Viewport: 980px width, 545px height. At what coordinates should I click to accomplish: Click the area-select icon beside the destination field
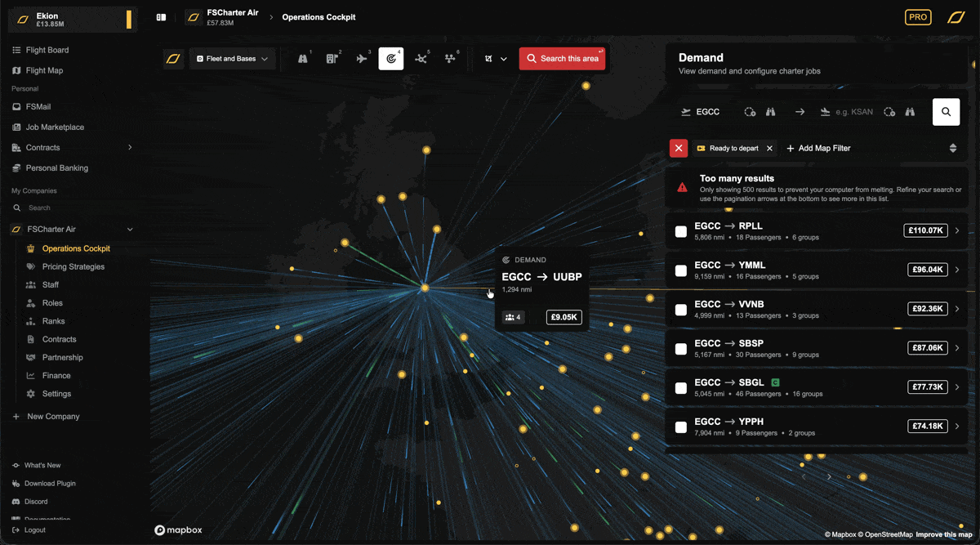pyautogui.click(x=889, y=112)
